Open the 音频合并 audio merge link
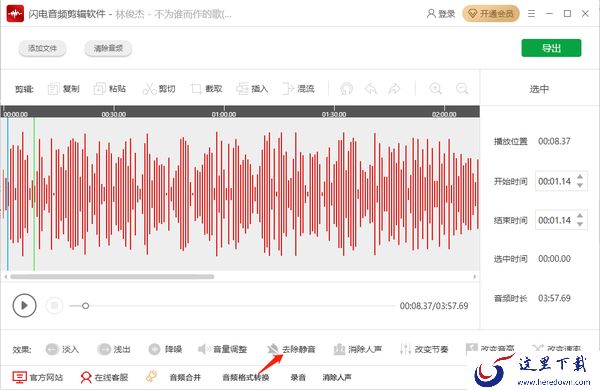600x390 pixels. tap(185, 377)
